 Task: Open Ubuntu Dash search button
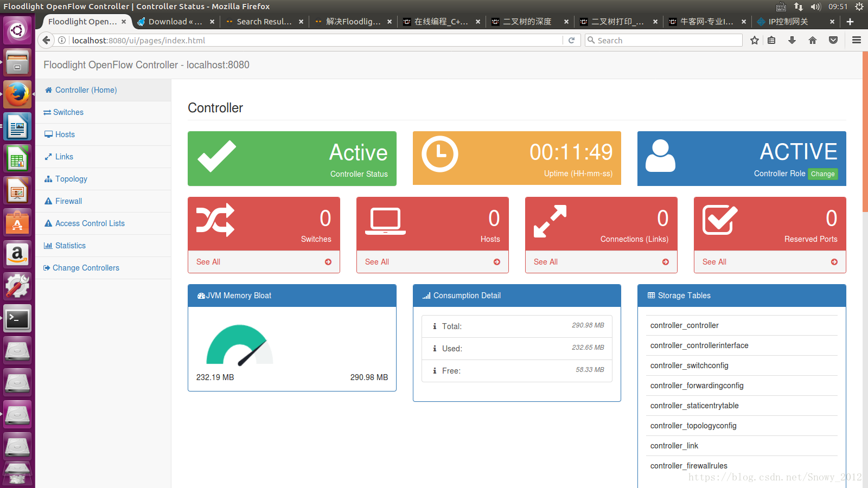click(x=17, y=30)
